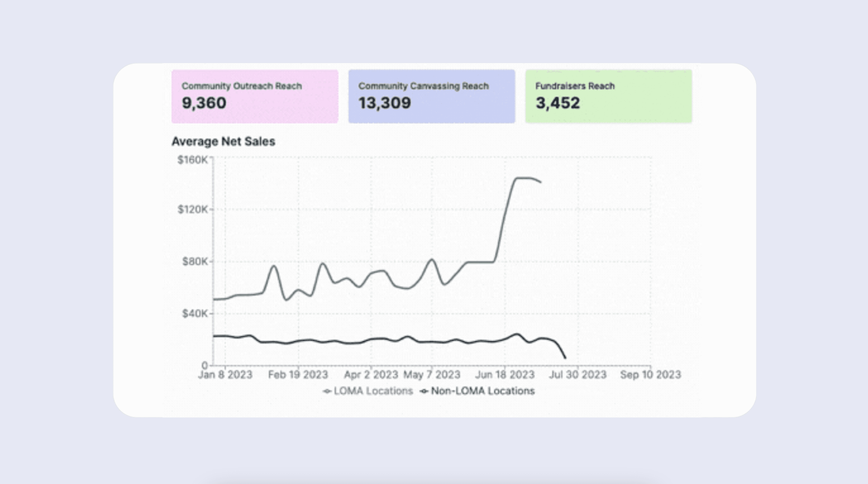
Task: Click the Feb 19 2023 axis label
Action: (298, 375)
